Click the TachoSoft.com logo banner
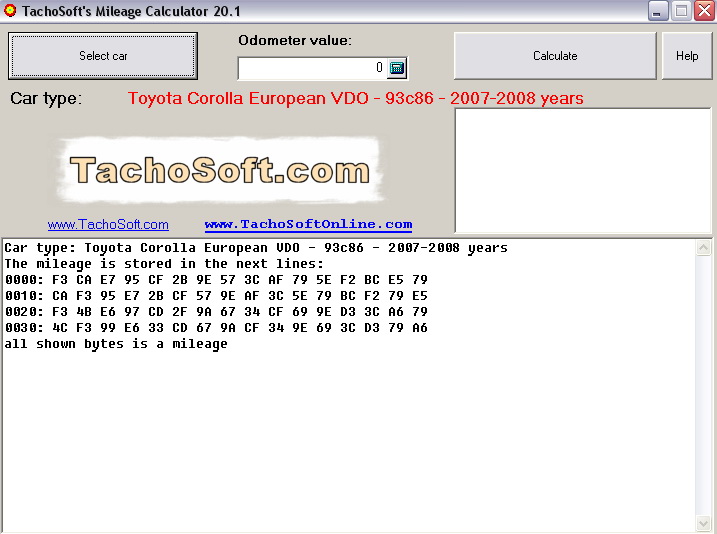Screen dimensions: 717x534 pos(219,170)
